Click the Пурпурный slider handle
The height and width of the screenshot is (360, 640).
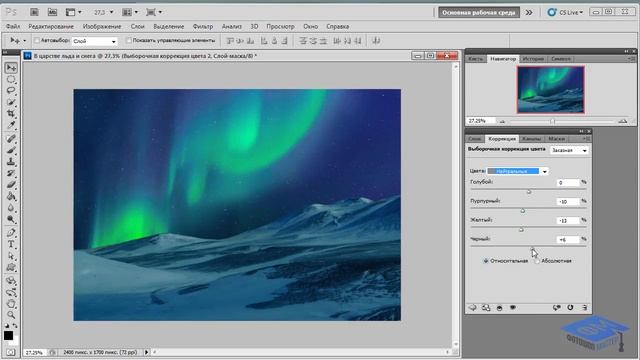click(522, 211)
